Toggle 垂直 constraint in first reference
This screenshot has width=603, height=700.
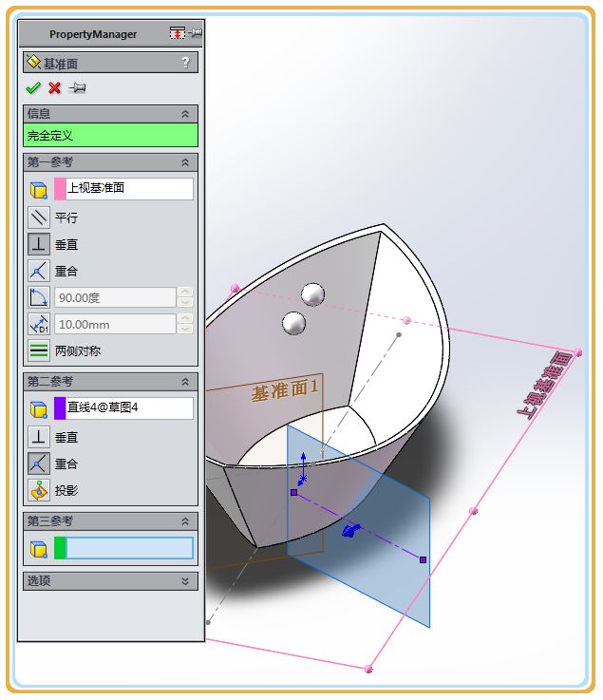pyautogui.click(x=39, y=244)
